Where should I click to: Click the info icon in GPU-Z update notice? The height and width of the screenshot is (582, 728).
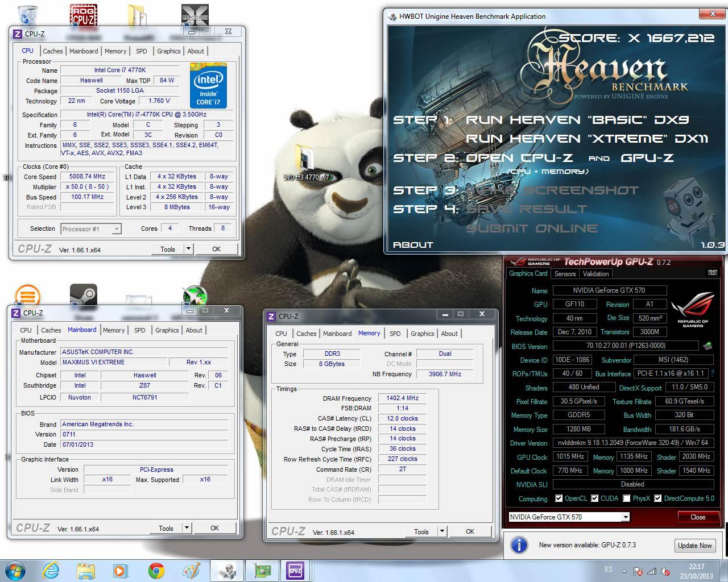519,545
